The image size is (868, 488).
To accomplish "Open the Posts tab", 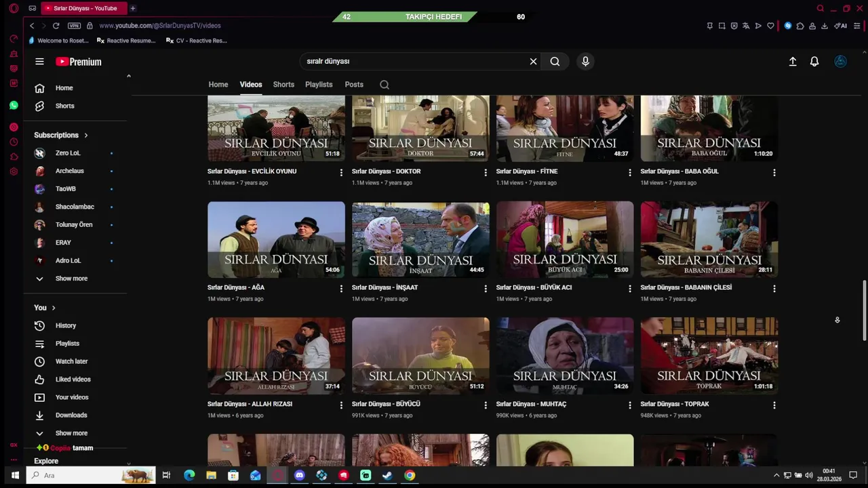I will 354,85.
